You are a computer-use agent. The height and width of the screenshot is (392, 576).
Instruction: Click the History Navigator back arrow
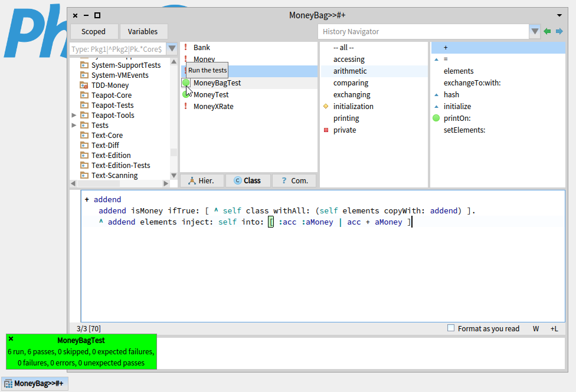(547, 31)
